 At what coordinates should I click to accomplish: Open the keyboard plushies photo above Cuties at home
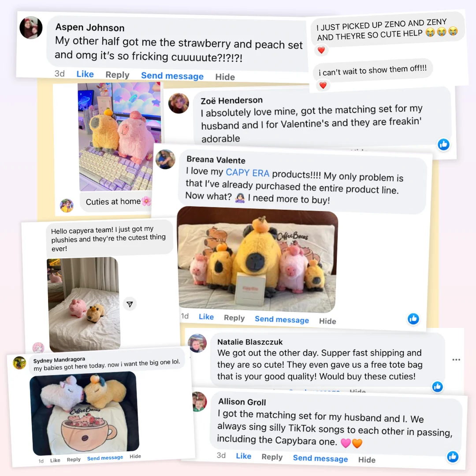click(x=119, y=136)
